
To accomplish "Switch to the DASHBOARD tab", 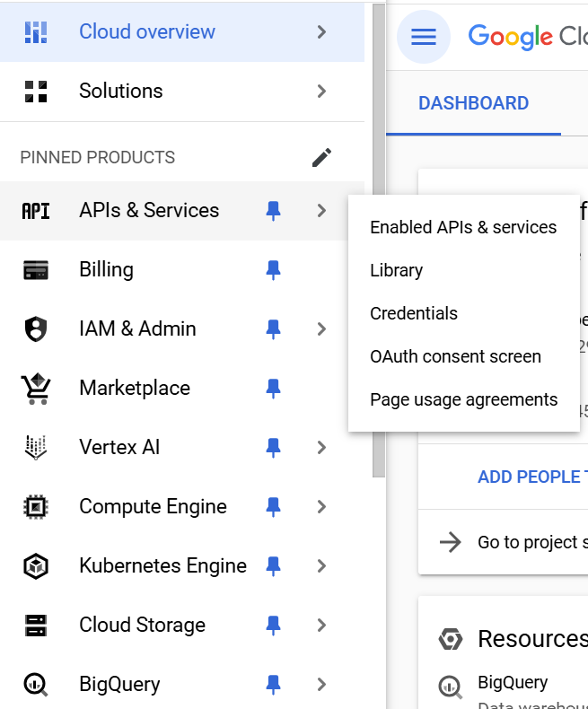I will click(473, 103).
